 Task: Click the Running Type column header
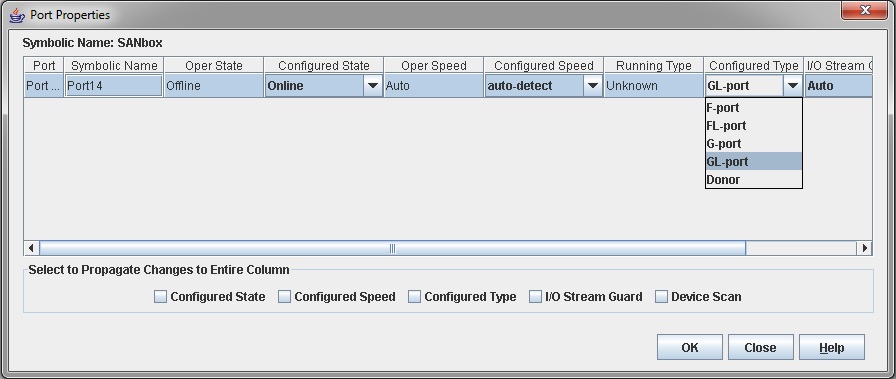654,66
